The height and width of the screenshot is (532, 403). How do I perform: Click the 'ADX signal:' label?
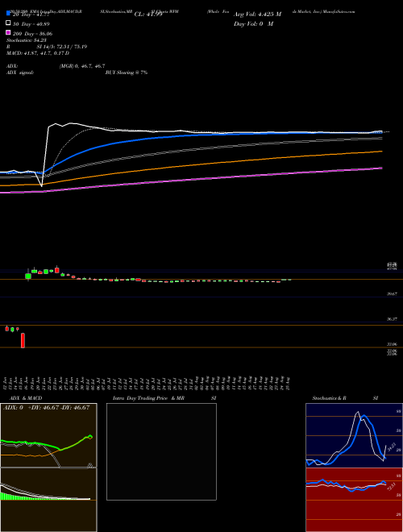pyautogui.click(x=20, y=73)
